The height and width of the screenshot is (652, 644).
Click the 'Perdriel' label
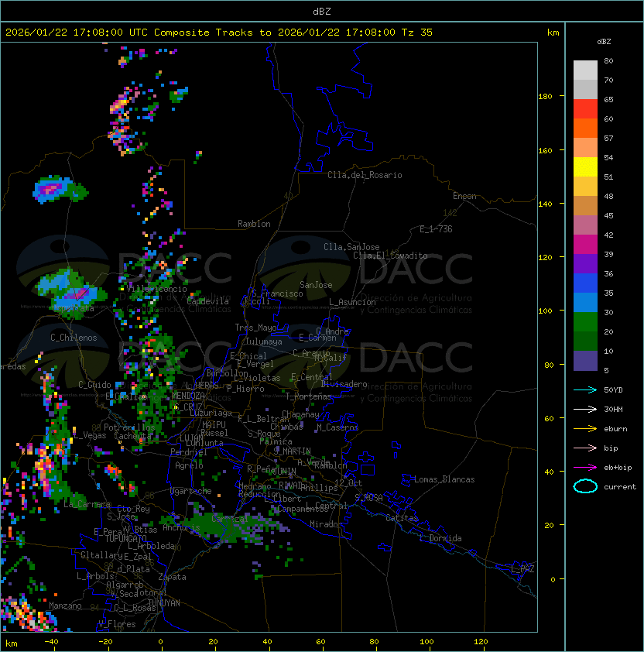189,452
